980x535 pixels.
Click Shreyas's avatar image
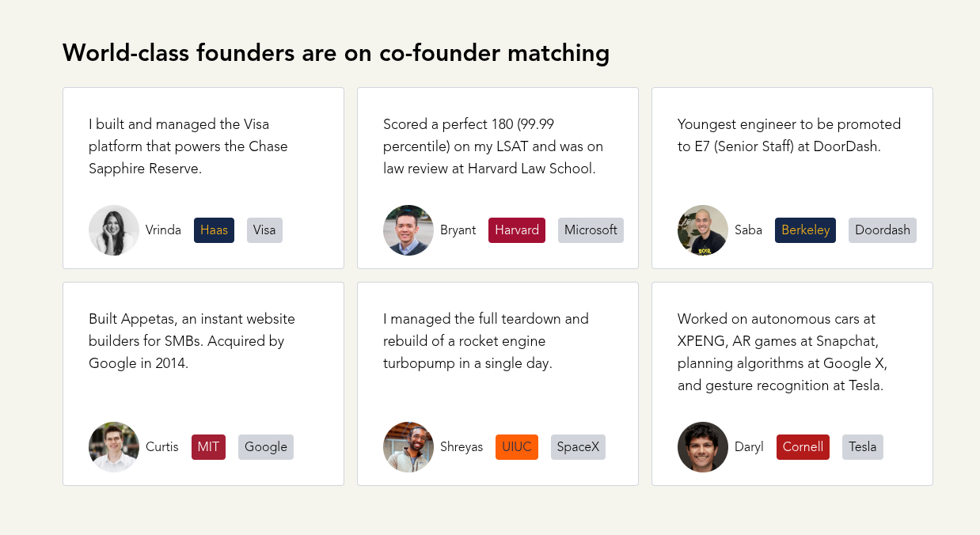tap(408, 446)
